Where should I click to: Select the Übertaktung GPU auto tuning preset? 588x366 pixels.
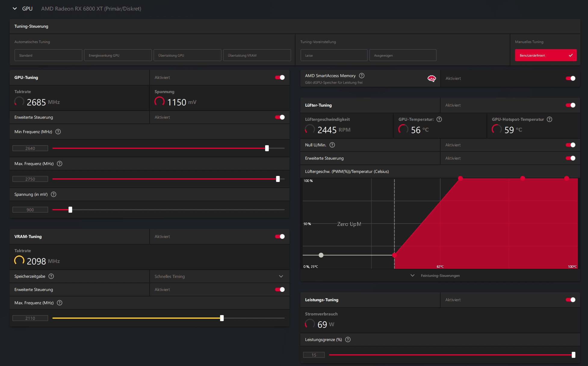[x=187, y=55]
